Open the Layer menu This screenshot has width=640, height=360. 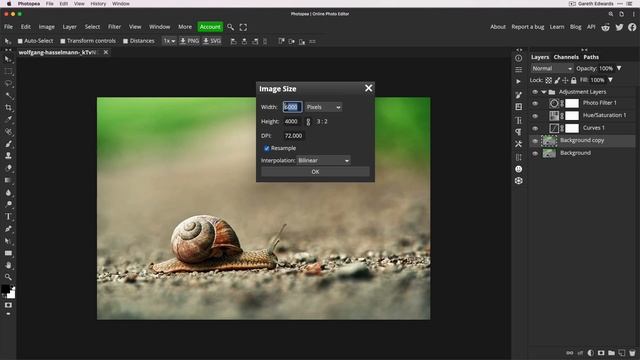(69, 27)
